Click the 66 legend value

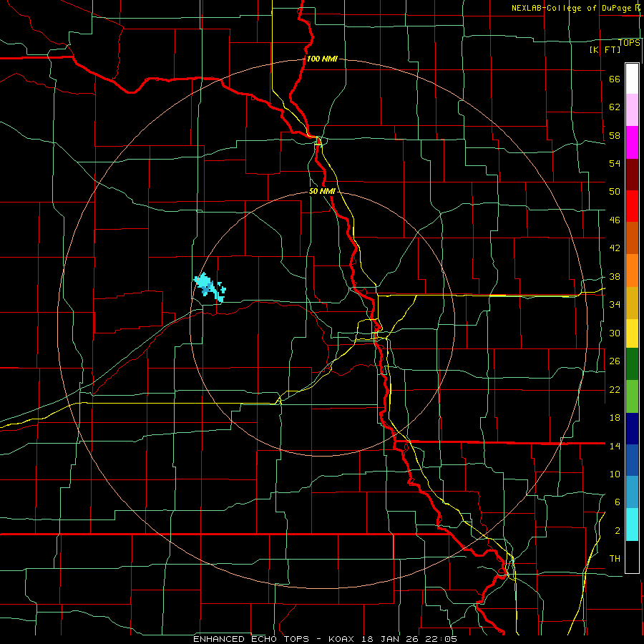[615, 79]
